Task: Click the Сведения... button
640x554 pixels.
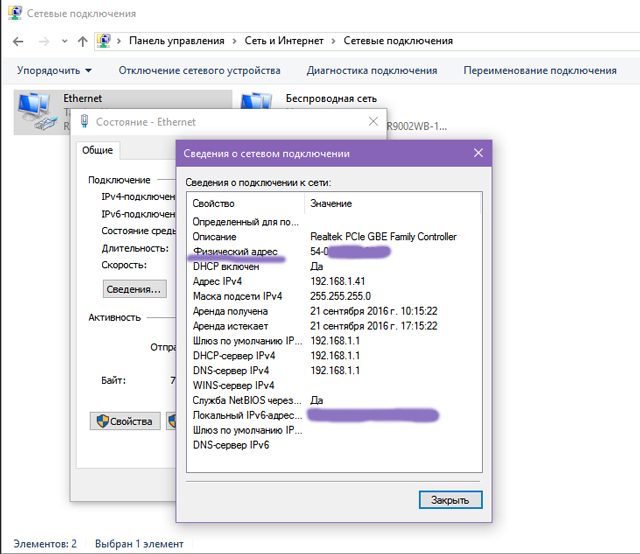Action: [x=134, y=289]
